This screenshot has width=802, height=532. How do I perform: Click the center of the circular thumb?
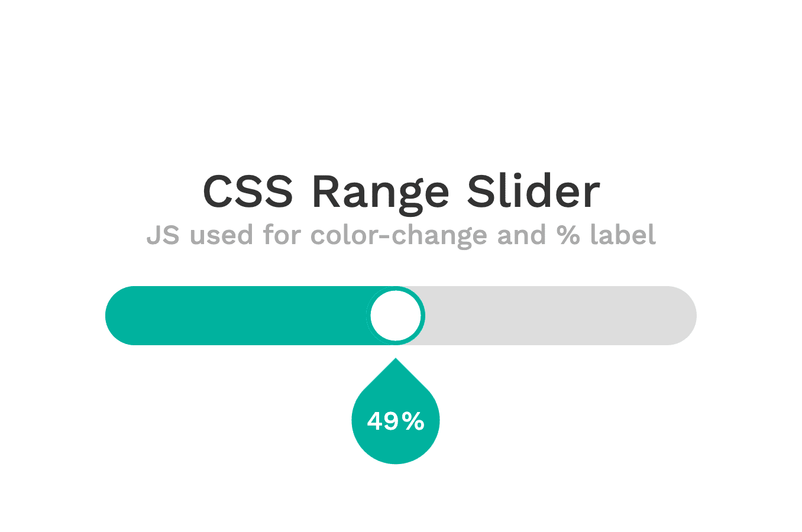coord(396,315)
